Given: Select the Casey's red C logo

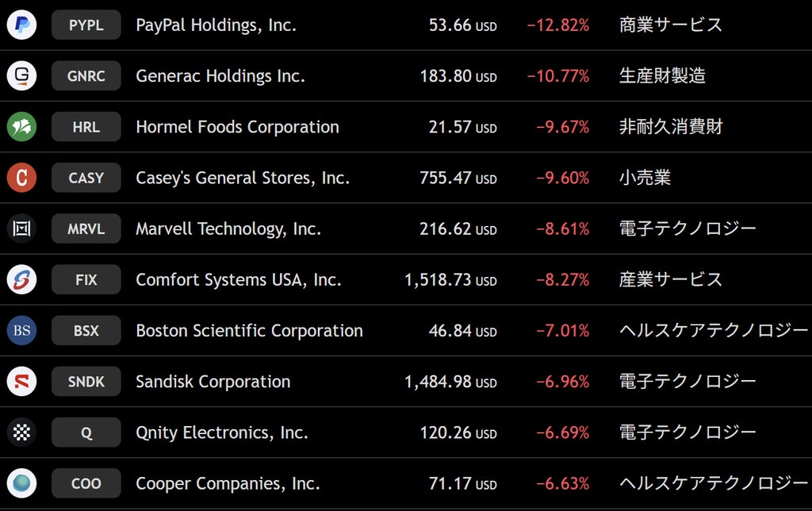Looking at the screenshot, I should [x=21, y=178].
